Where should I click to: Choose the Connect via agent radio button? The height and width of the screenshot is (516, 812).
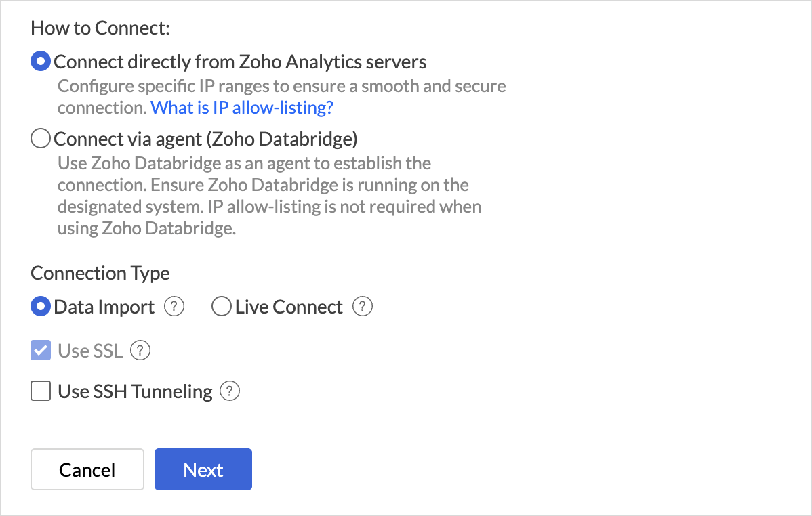click(41, 139)
